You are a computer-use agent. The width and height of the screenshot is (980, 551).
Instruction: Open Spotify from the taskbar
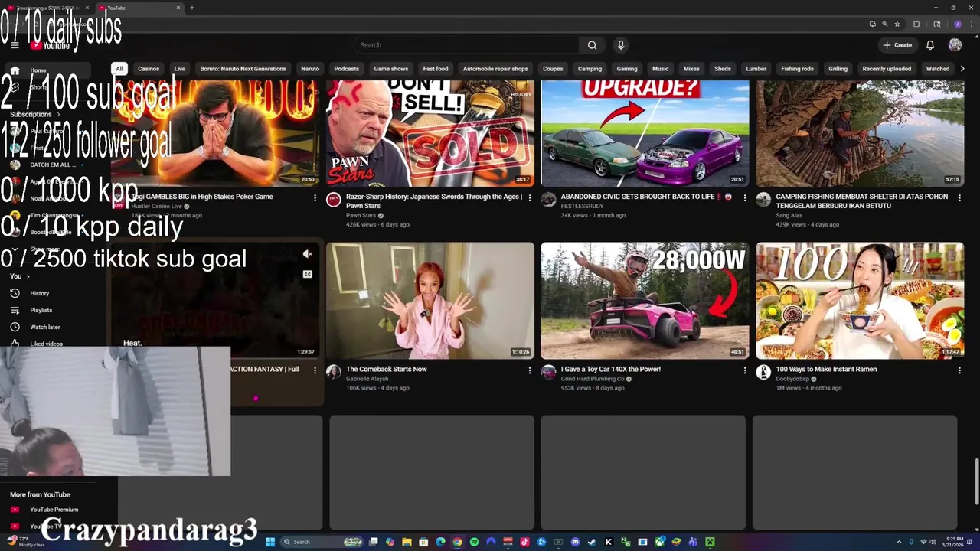point(474,542)
